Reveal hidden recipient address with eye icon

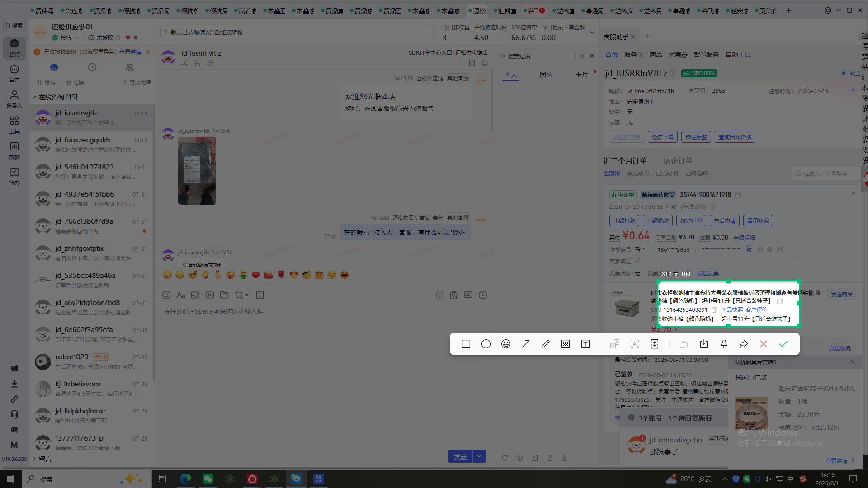coord(770,249)
